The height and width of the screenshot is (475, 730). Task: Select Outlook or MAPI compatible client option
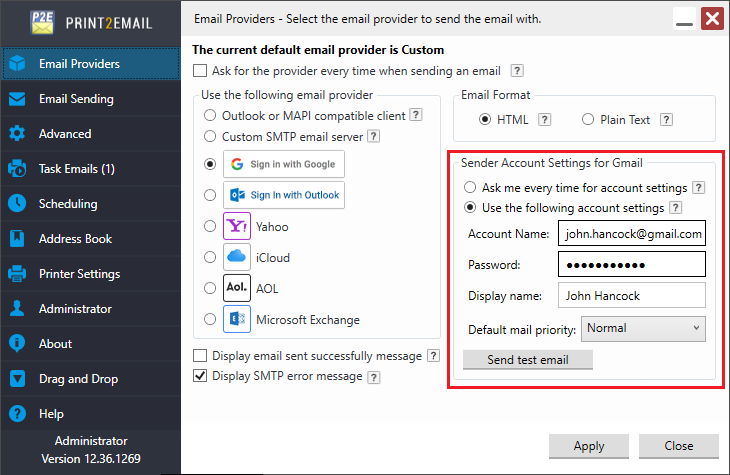[210, 116]
